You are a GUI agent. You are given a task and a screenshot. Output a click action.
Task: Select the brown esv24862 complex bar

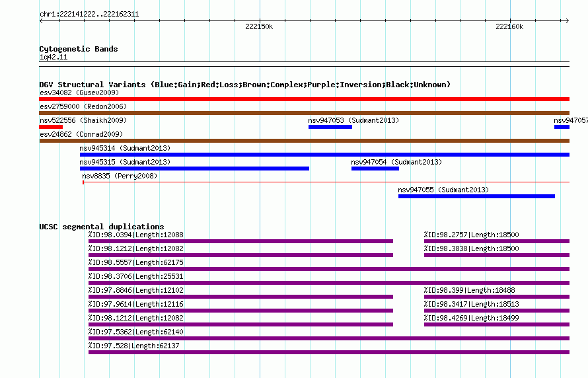tap(304, 141)
